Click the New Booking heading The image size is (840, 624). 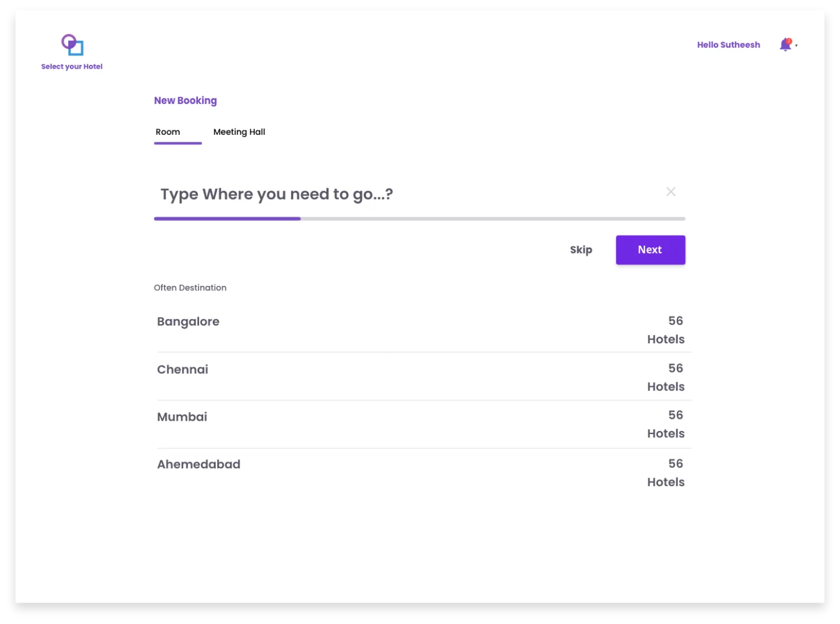point(185,100)
